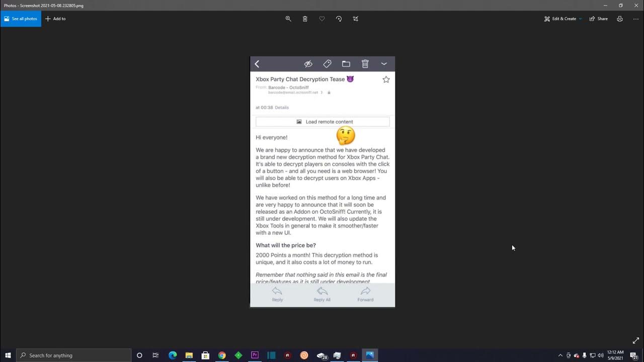Open Task View on the taskbar

155,355
